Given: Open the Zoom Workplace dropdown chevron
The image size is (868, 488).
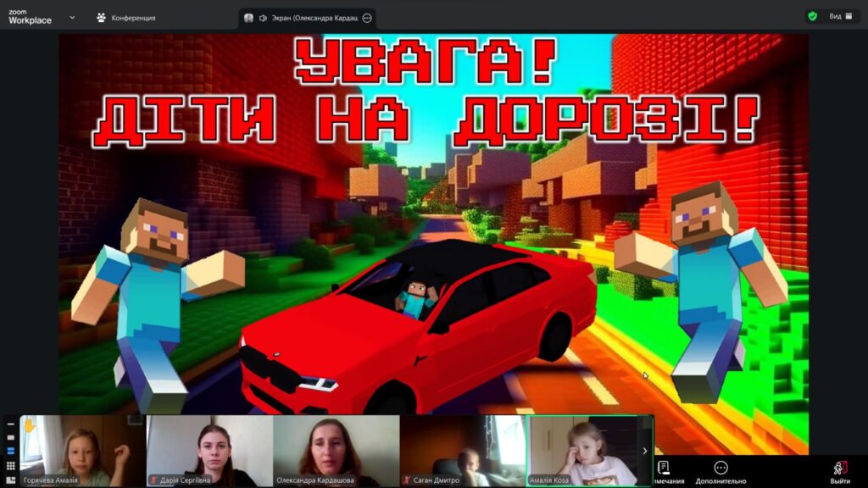Looking at the screenshot, I should (x=72, y=18).
